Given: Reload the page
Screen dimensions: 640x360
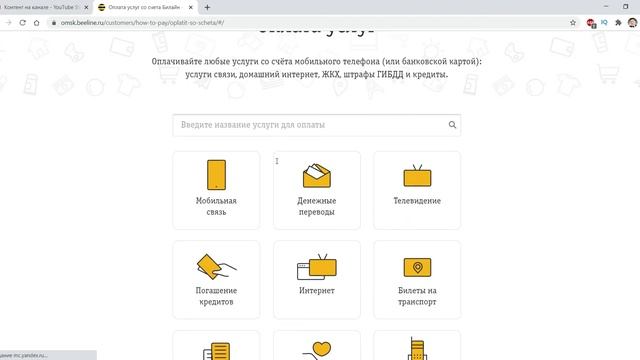Looking at the screenshot, I should point(22,23).
